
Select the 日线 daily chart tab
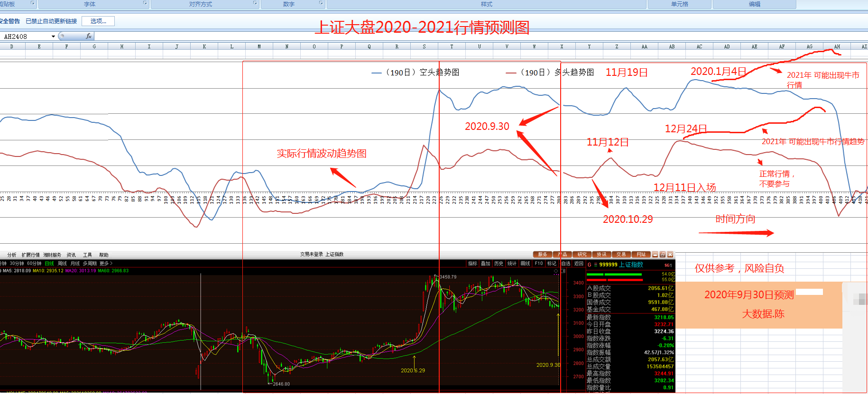(49, 264)
